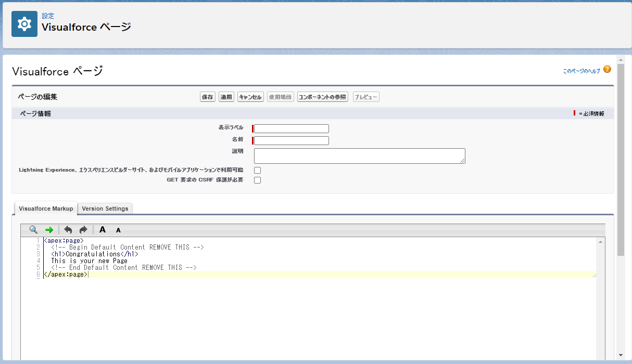Click closing '</apex:page>' code line
The width and height of the screenshot is (632, 364).
66,275
